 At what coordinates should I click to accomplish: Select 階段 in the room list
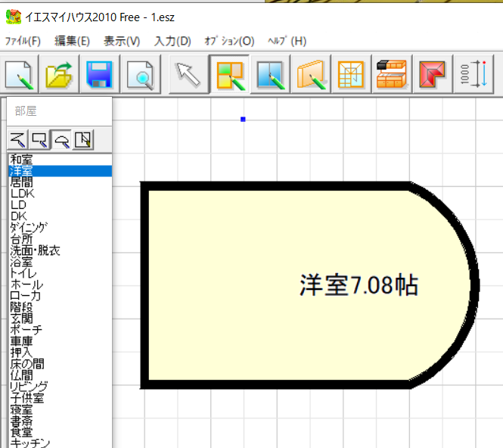[60, 307]
